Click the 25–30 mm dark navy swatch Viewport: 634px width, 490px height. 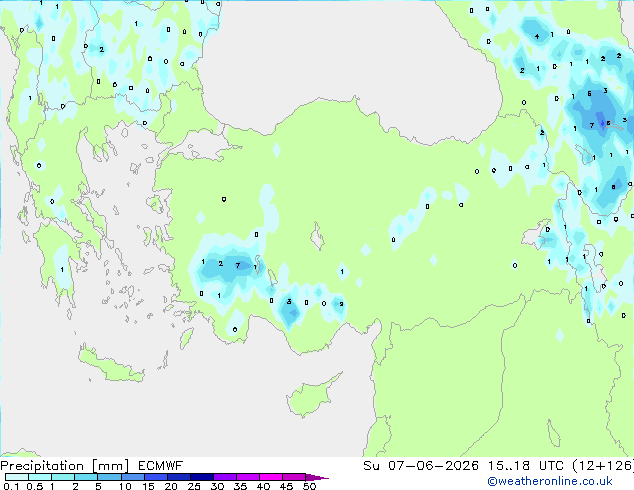coord(201,477)
